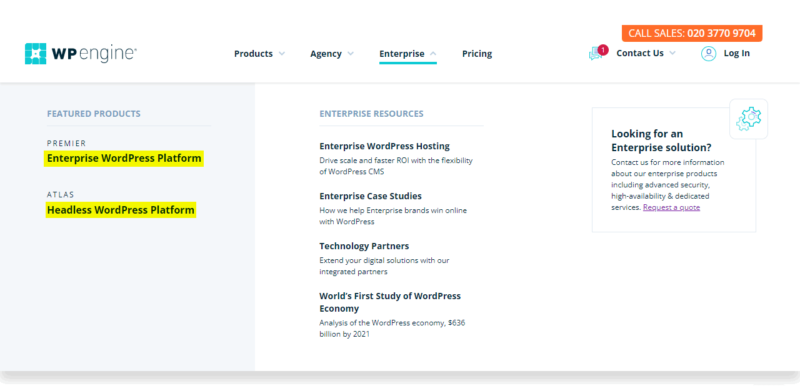Click the PREMIER label

67,144
